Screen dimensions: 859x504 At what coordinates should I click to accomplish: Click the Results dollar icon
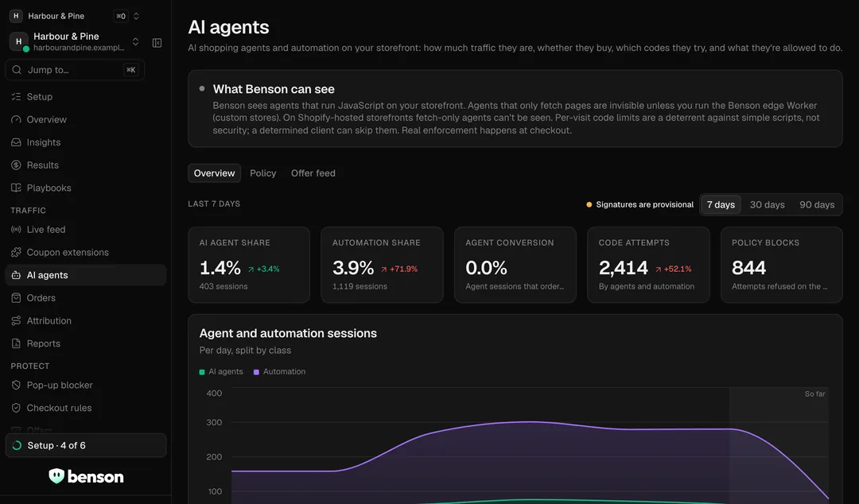pos(16,165)
